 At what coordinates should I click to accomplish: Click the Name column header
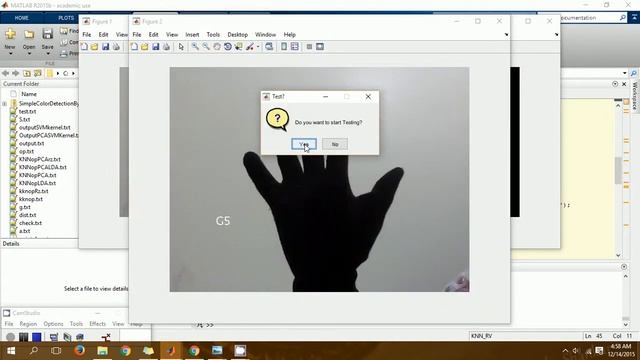29,94
